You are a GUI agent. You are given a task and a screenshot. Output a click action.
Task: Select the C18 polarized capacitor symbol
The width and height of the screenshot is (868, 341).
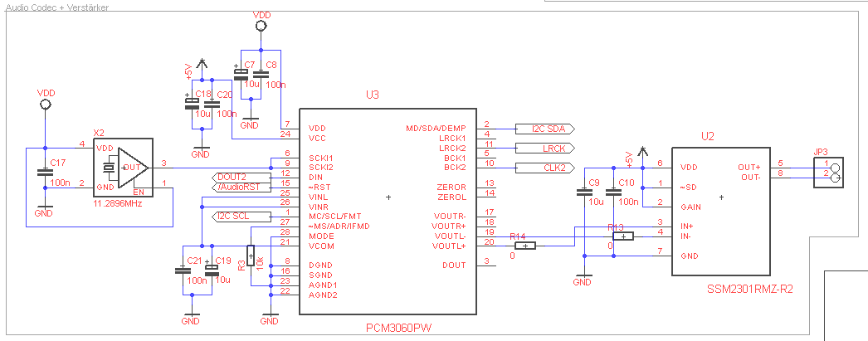tap(191, 104)
